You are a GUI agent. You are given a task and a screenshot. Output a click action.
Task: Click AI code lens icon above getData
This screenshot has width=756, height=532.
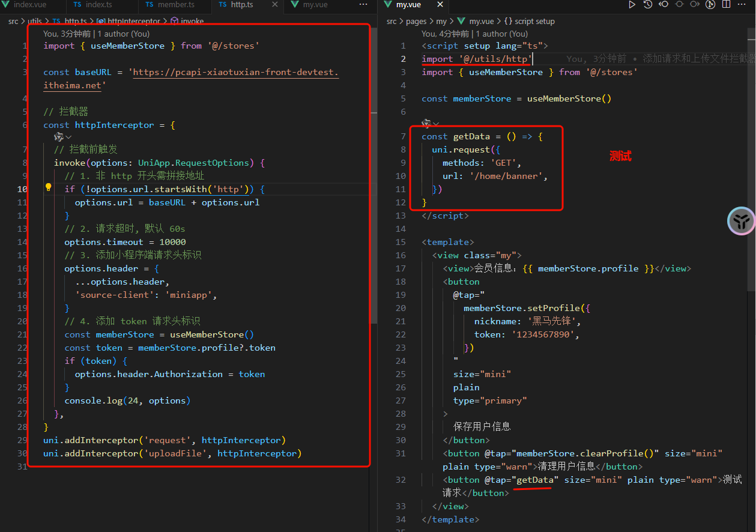(x=426, y=123)
